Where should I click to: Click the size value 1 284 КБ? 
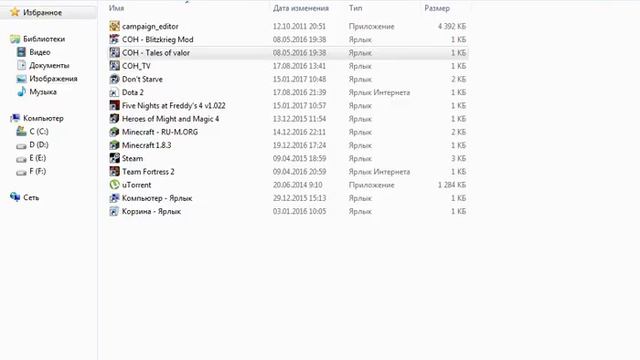click(x=452, y=185)
